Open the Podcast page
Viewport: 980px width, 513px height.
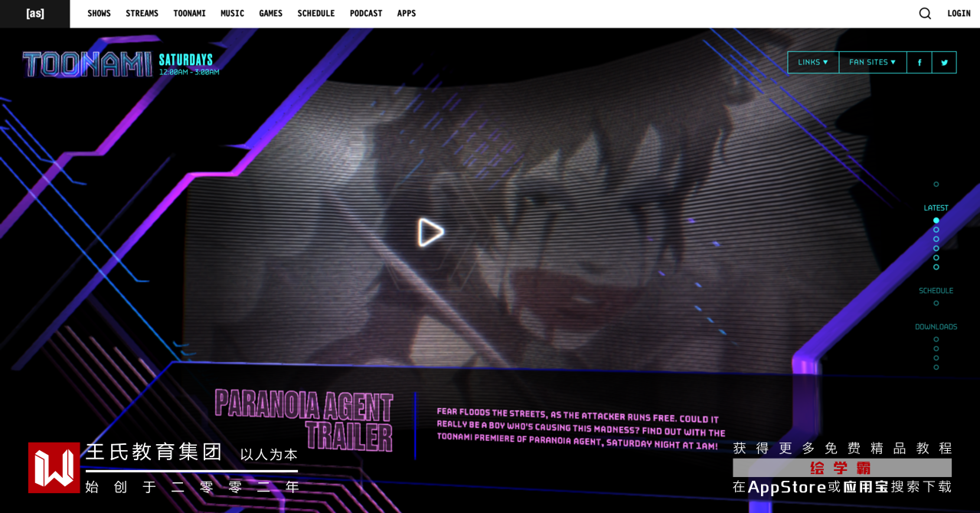pos(366,14)
